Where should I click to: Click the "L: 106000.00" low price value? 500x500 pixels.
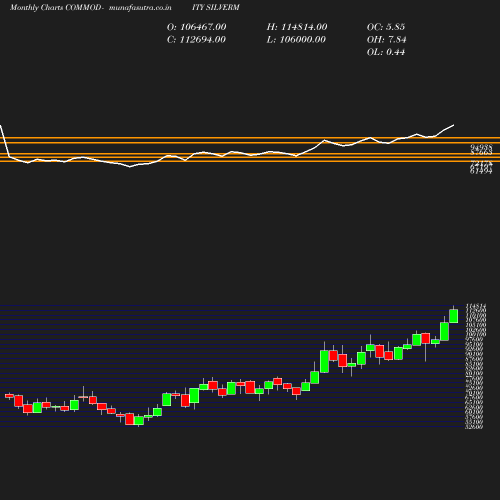(296, 40)
